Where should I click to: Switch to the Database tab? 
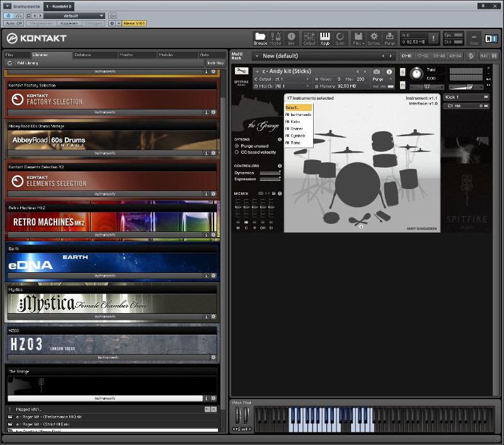(x=95, y=55)
